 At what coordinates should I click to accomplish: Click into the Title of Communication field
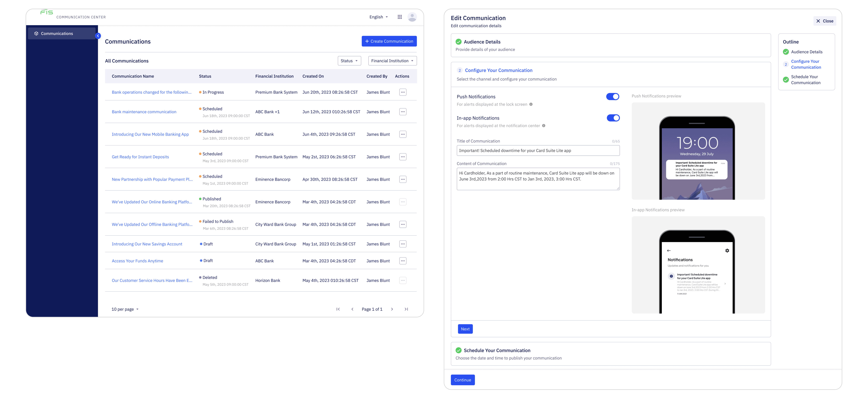point(538,151)
